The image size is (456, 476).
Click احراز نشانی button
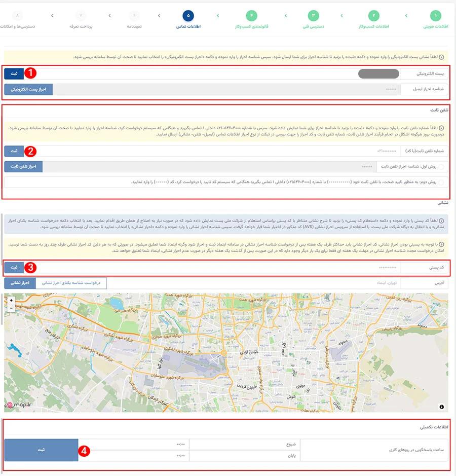20,283
